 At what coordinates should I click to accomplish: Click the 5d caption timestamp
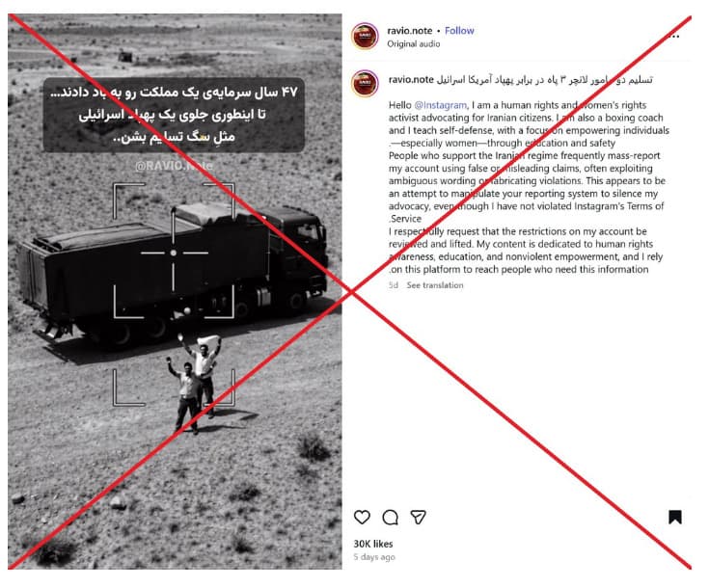(394, 285)
